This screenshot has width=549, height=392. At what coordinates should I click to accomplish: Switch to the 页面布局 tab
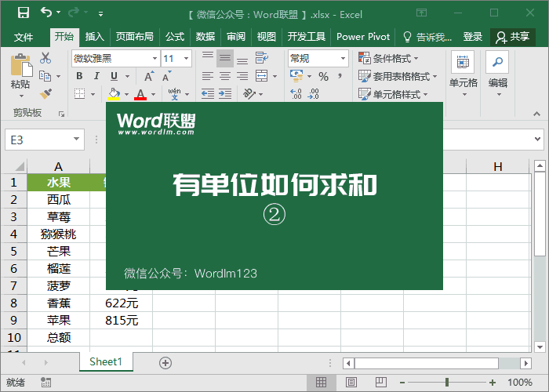tap(134, 37)
